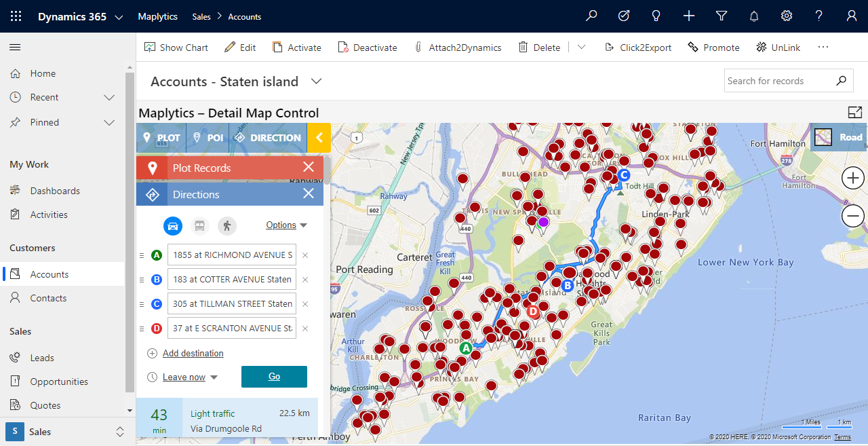Click Click2Export command
The image size is (868, 446).
pyautogui.click(x=637, y=48)
